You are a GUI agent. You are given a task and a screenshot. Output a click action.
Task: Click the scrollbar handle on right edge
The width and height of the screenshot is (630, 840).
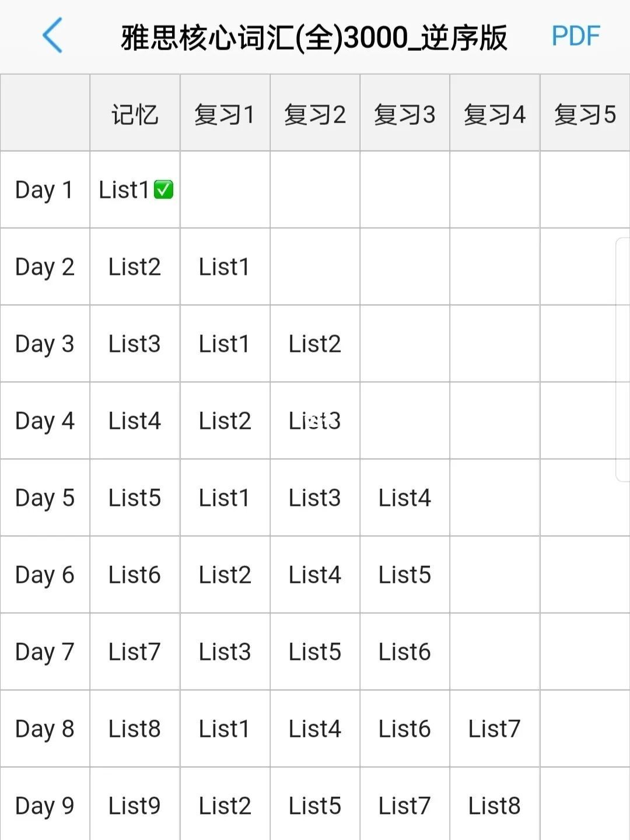623,359
